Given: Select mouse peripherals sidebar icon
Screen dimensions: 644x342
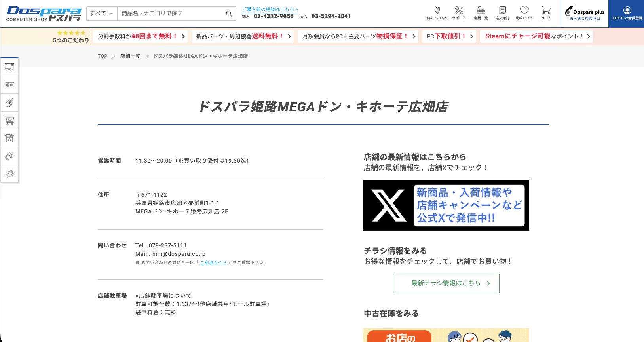Looking at the screenshot, I should tap(9, 103).
